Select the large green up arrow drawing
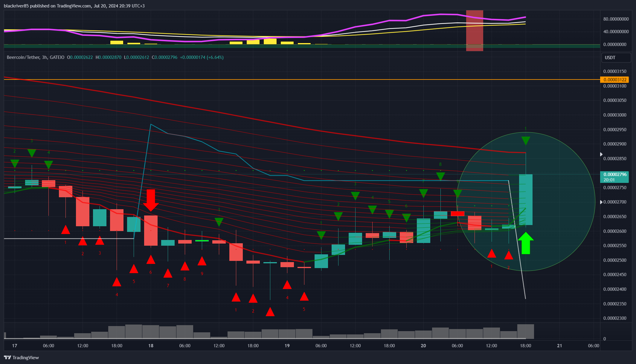 (x=526, y=243)
